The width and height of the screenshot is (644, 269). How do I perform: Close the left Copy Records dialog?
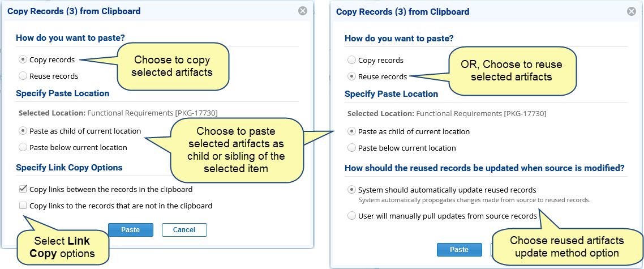(x=303, y=11)
